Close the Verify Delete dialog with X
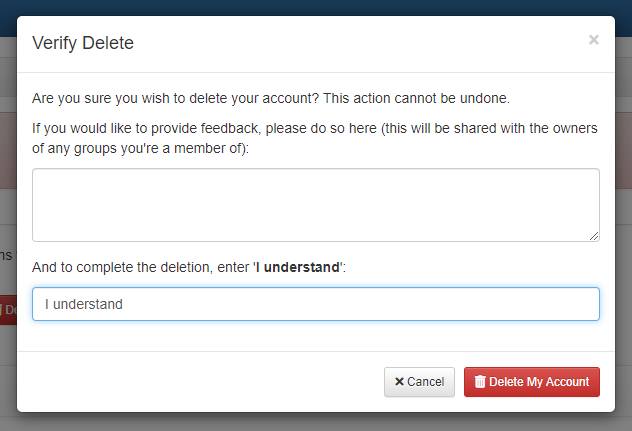Screen dimensions: 632x431 593,40
